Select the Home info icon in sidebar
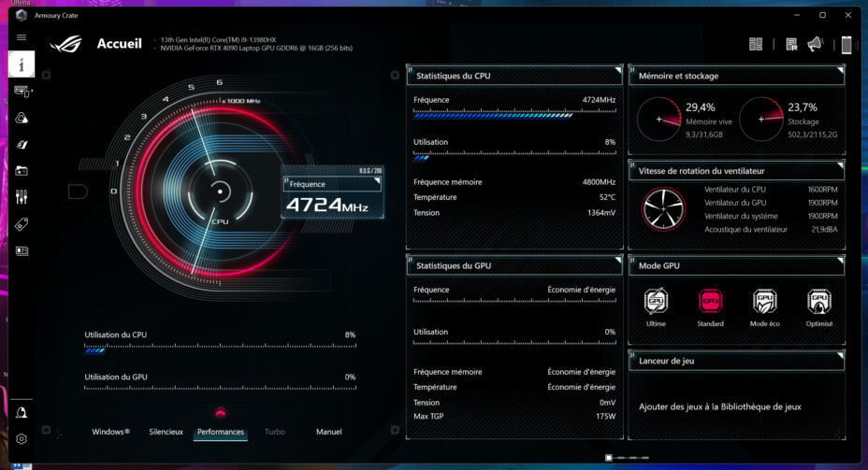The image size is (868, 470). [x=21, y=64]
